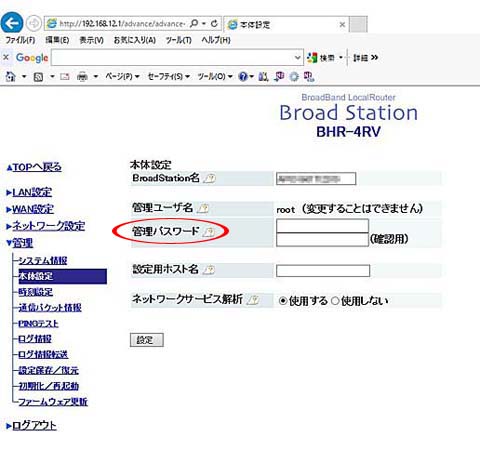Image resolution: width=480 pixels, height=463 pixels.
Task: Open ファームウェア更新 in the sidebar
Action: coord(53,402)
